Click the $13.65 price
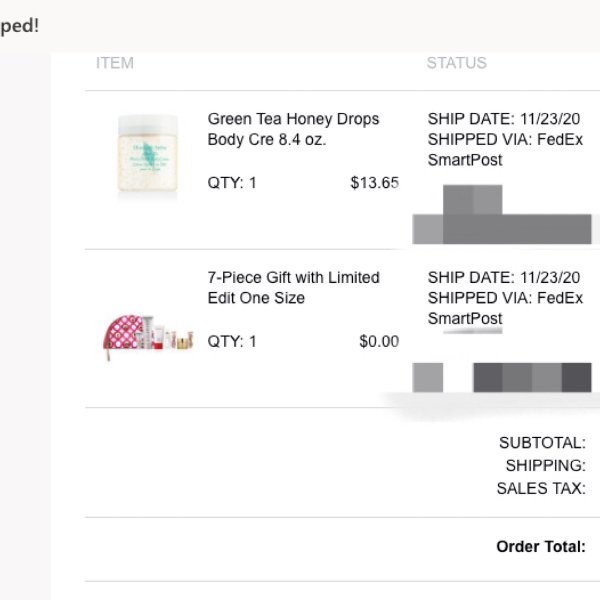The height and width of the screenshot is (600, 600). (375, 183)
